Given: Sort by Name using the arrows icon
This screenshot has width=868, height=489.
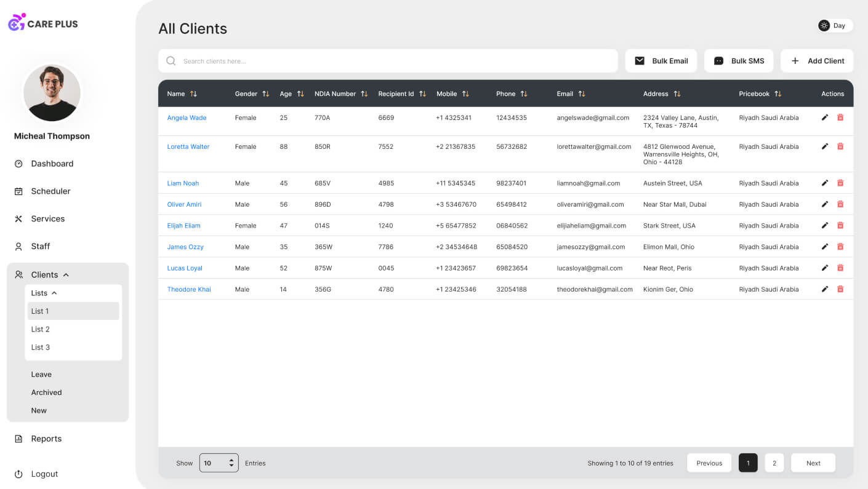Looking at the screenshot, I should click(193, 93).
